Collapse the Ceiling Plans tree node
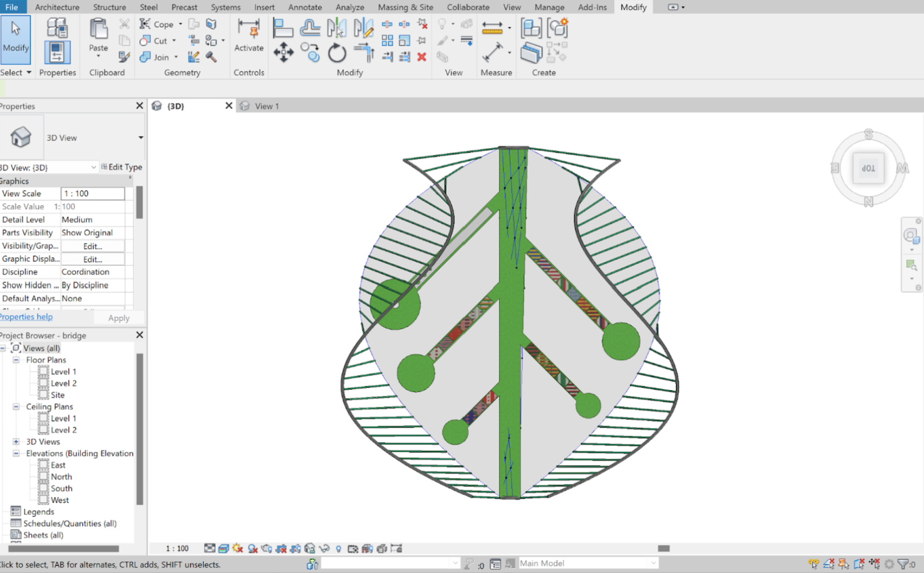 (x=16, y=406)
